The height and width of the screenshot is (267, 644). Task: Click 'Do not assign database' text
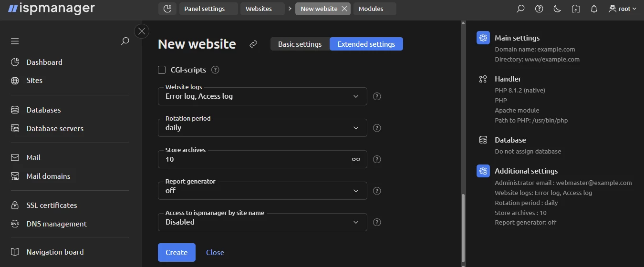tap(528, 151)
